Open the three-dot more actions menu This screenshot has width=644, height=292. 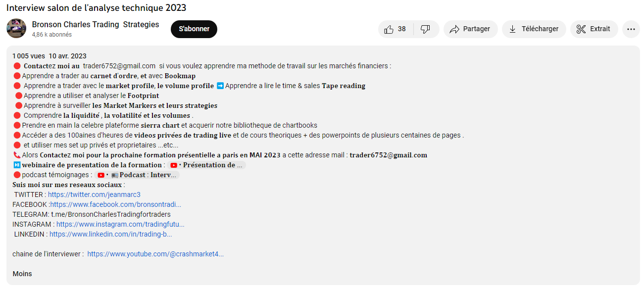click(631, 29)
